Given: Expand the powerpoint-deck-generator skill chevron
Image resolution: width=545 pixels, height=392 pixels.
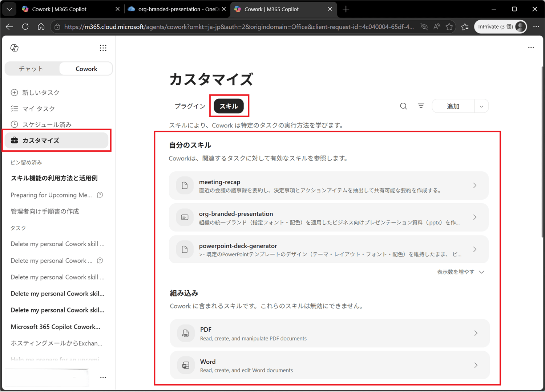Looking at the screenshot, I should (x=475, y=249).
